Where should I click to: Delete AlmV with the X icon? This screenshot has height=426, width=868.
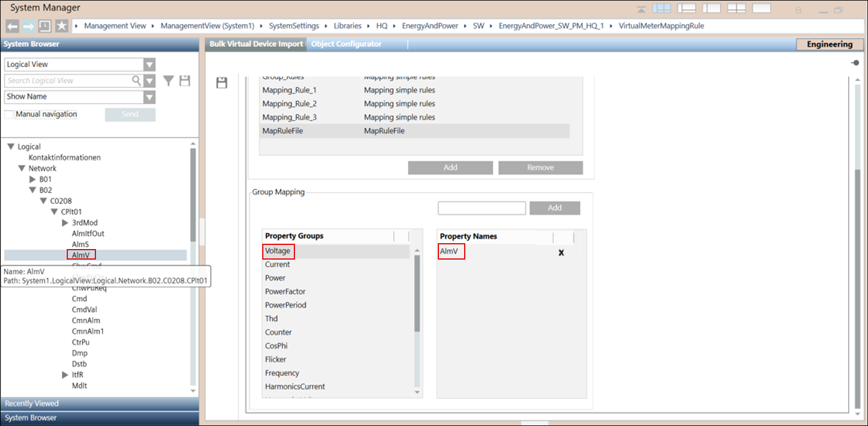[561, 253]
